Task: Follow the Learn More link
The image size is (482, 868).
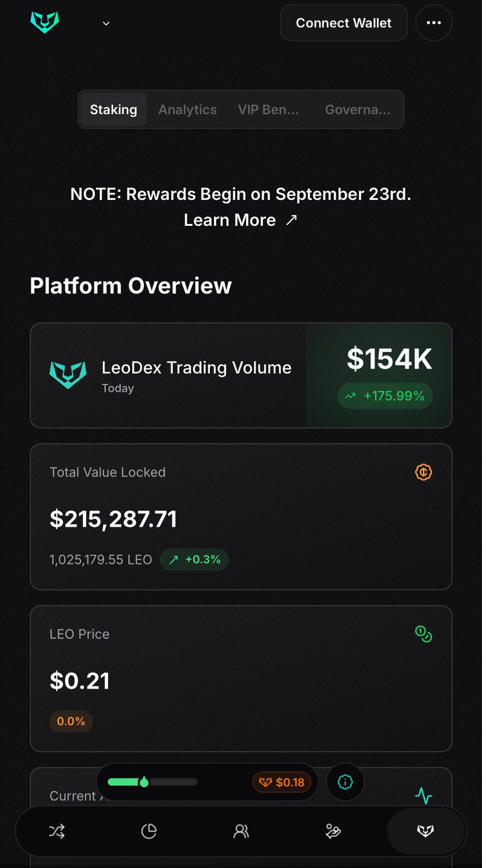Action: click(x=240, y=220)
